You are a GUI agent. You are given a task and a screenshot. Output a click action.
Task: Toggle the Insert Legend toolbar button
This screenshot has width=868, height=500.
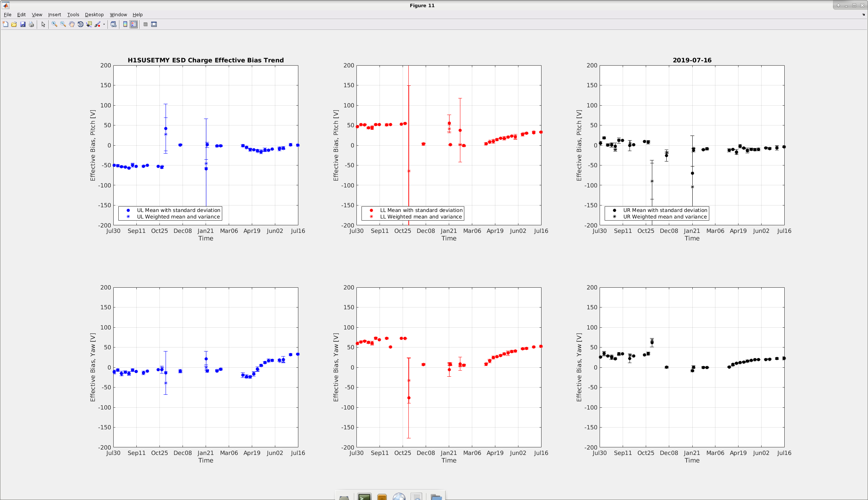134,24
